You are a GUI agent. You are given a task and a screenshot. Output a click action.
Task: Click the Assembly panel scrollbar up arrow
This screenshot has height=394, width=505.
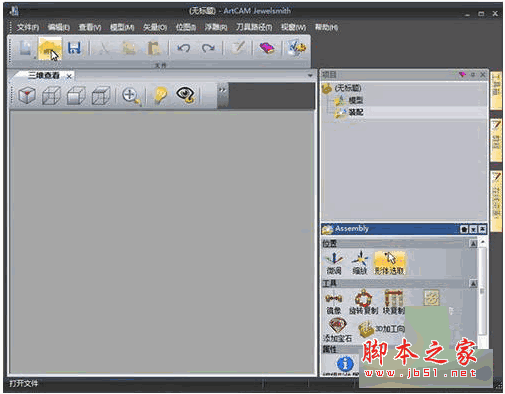pos(483,241)
